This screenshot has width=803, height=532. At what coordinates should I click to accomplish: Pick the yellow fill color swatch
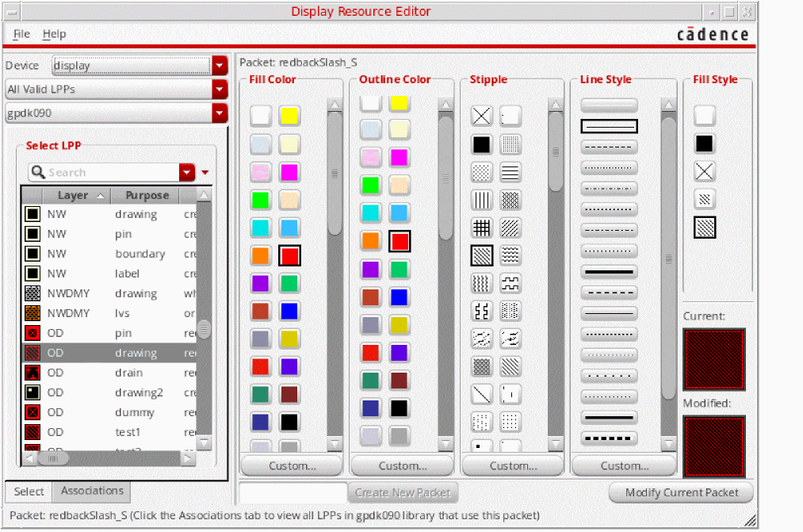[x=289, y=116]
